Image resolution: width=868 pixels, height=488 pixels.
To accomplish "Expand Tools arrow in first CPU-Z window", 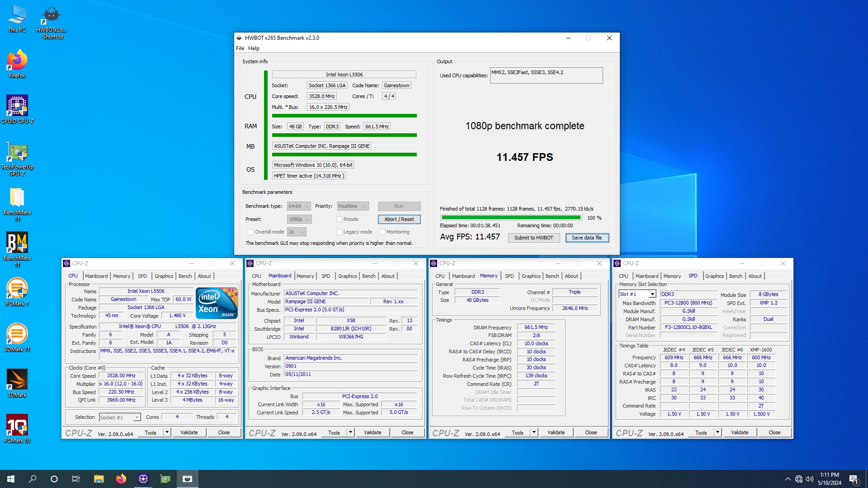I will click(x=167, y=432).
